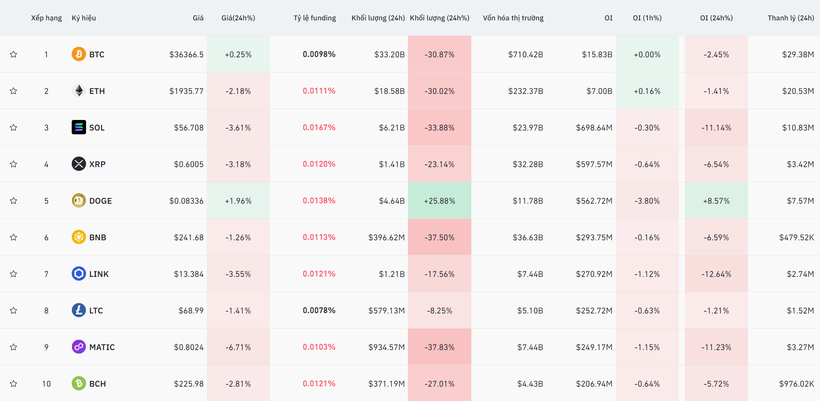Viewport: 820px width, 401px height.
Task: Toggle favorite star for DOGE row
Action: (14, 201)
